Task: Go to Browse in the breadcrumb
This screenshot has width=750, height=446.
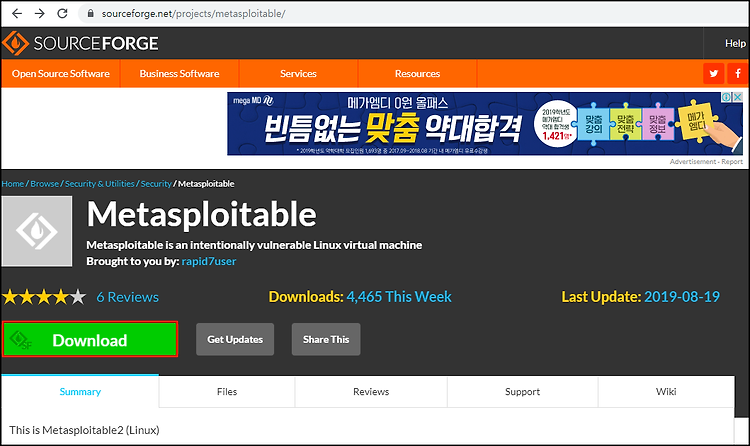Action: pyautogui.click(x=44, y=184)
